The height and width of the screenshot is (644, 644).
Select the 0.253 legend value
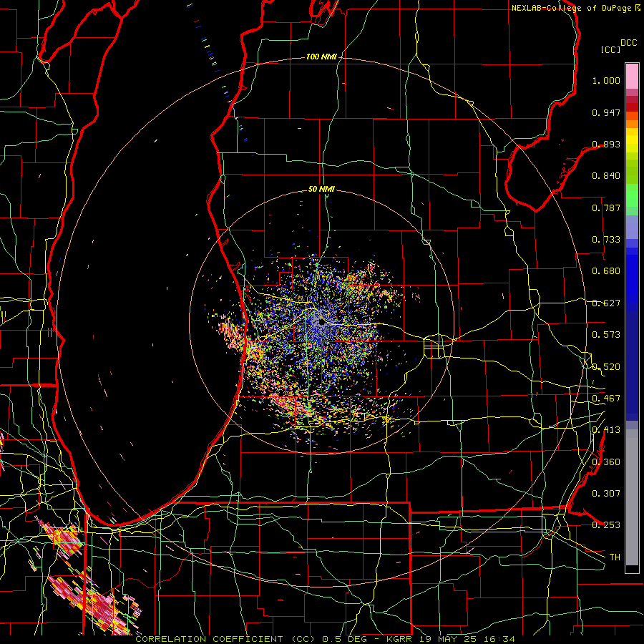[606, 525]
